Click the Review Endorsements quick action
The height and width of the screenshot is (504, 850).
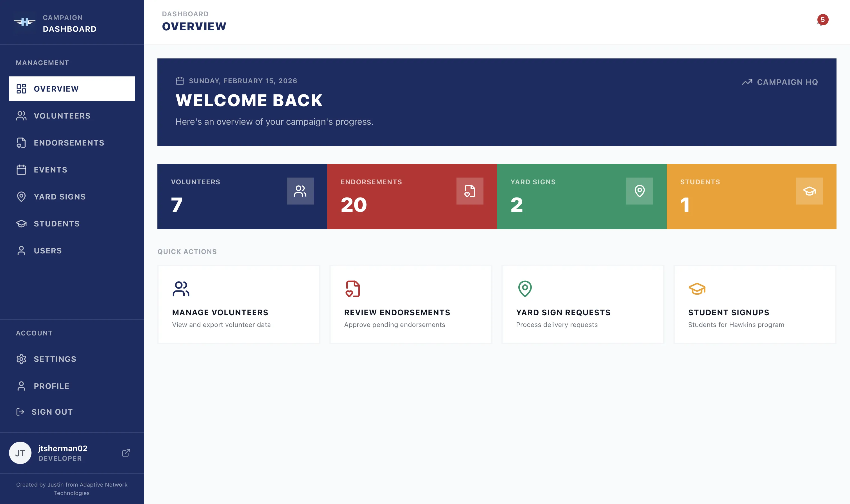pyautogui.click(x=411, y=304)
